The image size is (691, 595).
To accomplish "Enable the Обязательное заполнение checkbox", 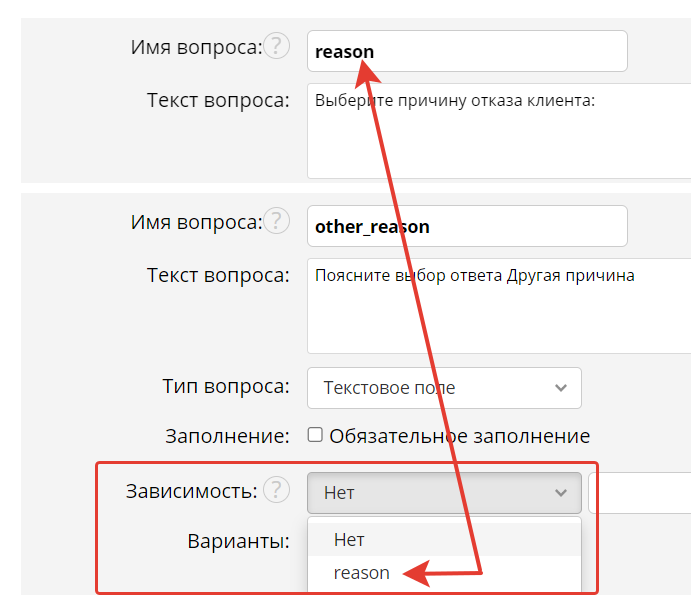I will 315,436.
